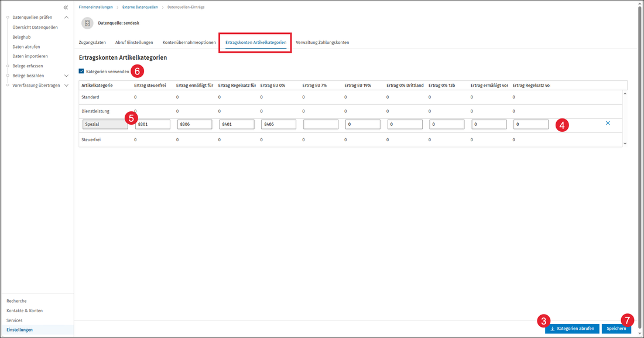The width and height of the screenshot is (644, 338).
Task: Switch to Abruf Einstellungen tab
Action: pyautogui.click(x=134, y=42)
